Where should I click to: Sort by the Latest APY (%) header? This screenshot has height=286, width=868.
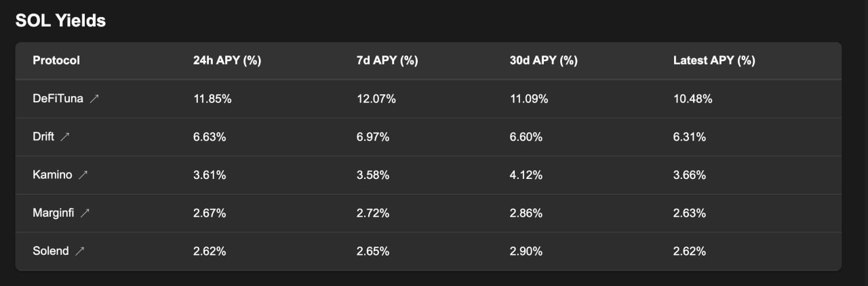point(714,60)
